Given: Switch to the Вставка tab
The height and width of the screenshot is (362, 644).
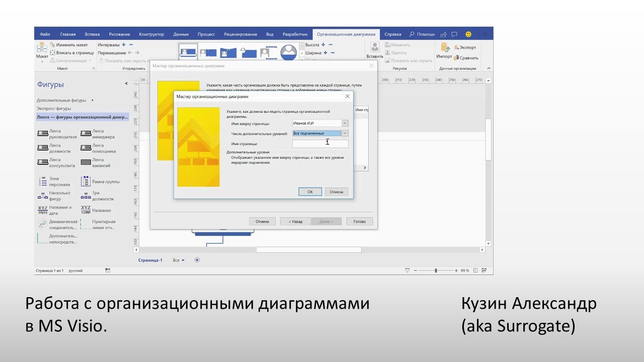Looking at the screenshot, I should [92, 34].
